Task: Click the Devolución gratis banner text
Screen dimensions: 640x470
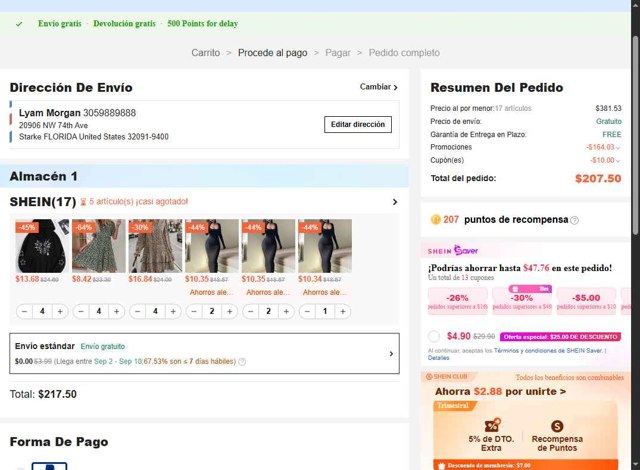Action: tap(124, 24)
